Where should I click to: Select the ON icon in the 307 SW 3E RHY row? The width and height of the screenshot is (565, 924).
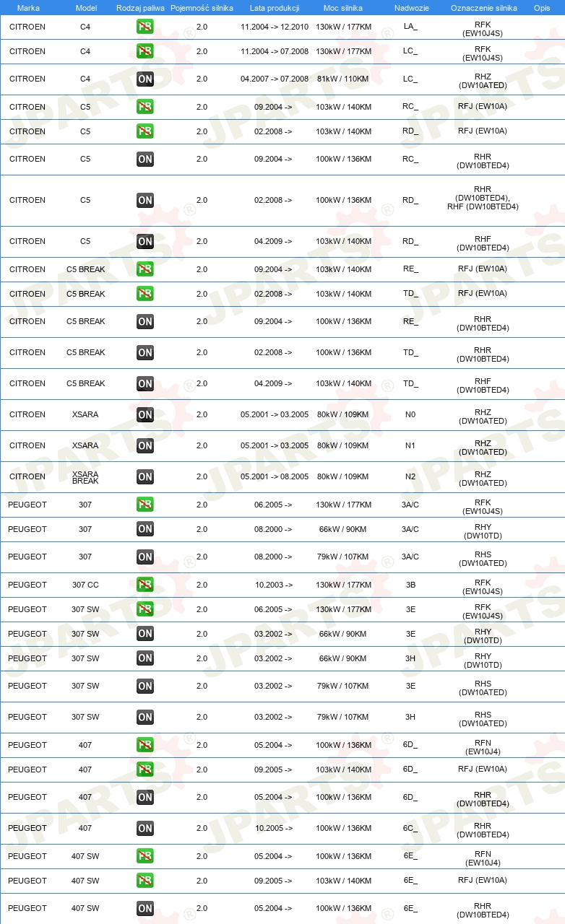[145, 634]
